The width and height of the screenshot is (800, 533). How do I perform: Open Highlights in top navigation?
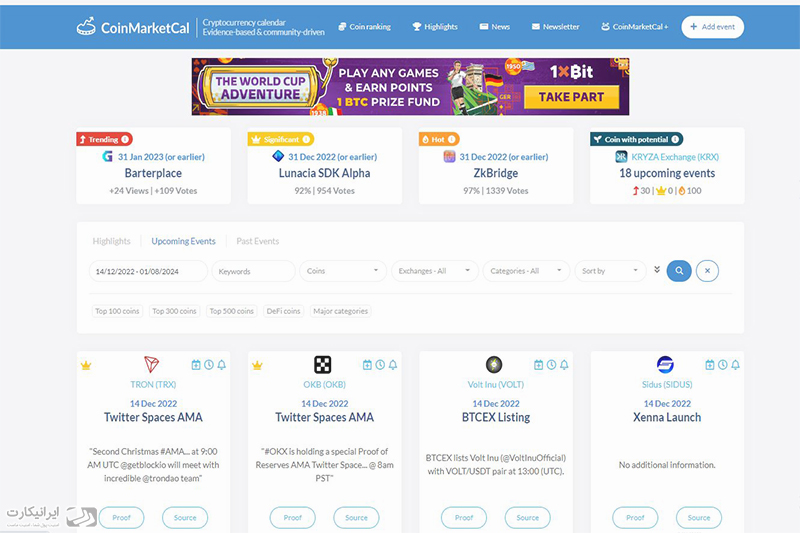435,27
